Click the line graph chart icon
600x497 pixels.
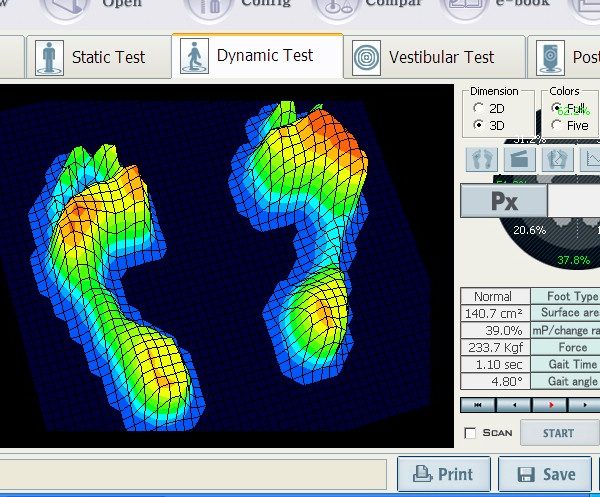(590, 159)
